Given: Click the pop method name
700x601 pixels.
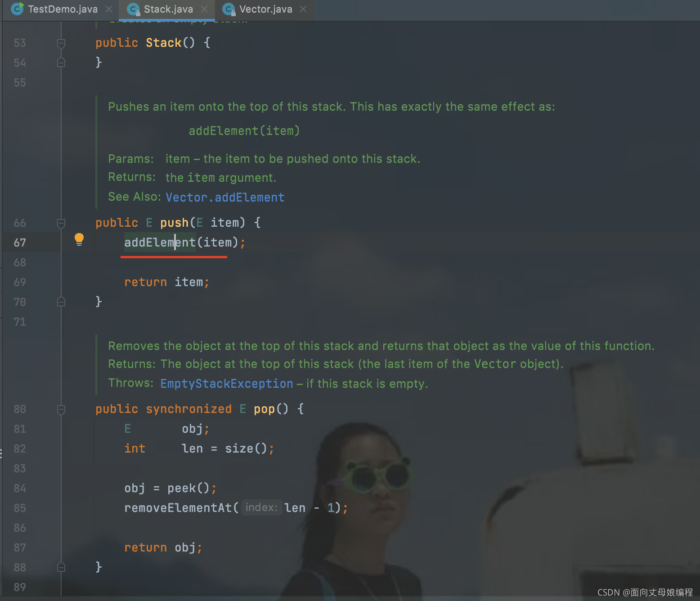Looking at the screenshot, I should click(x=264, y=409).
